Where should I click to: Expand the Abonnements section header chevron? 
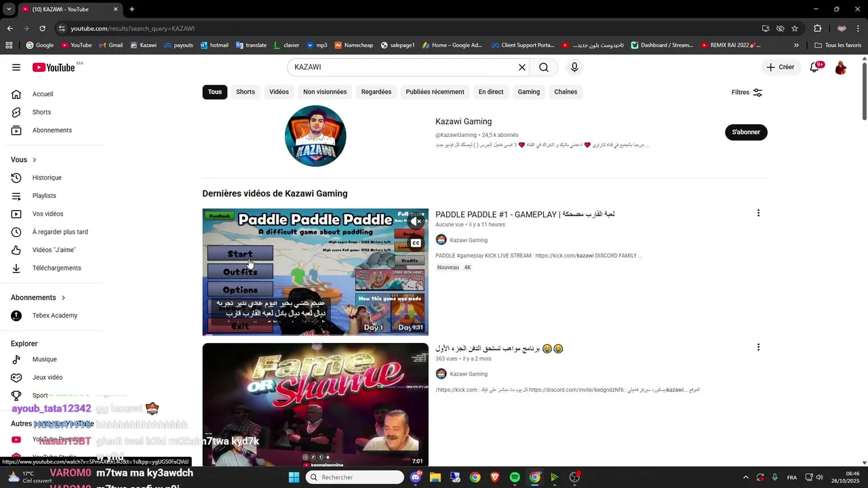pyautogui.click(x=64, y=298)
